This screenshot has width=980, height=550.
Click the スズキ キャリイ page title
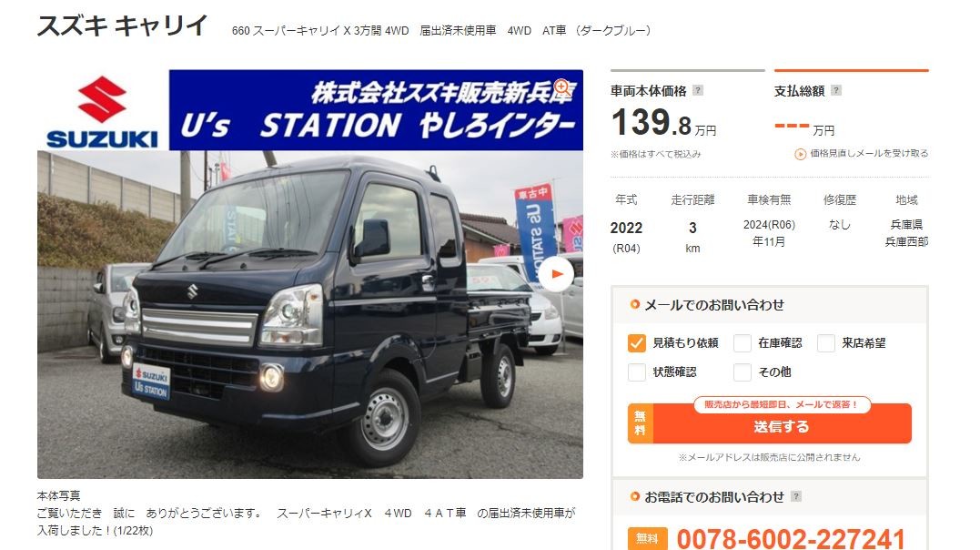coord(123,26)
